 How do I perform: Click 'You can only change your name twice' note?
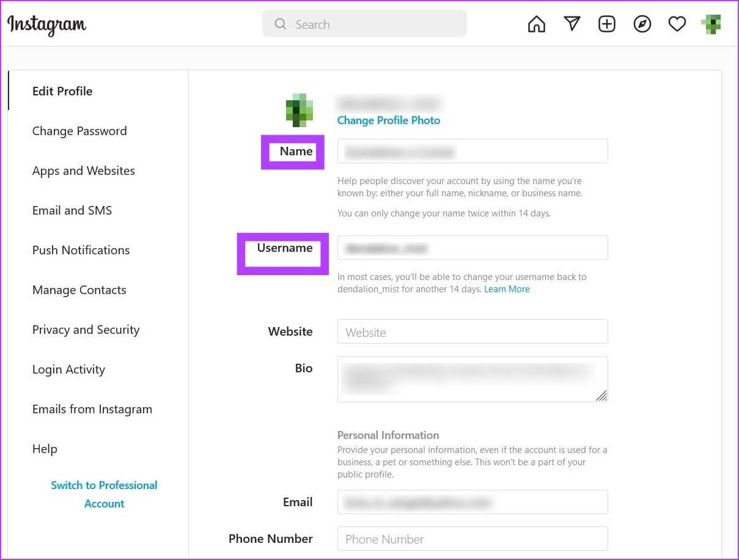(x=444, y=213)
